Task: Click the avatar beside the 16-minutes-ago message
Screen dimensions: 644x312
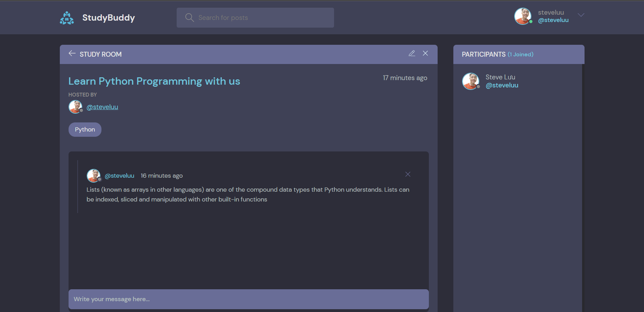Action: coord(93,175)
